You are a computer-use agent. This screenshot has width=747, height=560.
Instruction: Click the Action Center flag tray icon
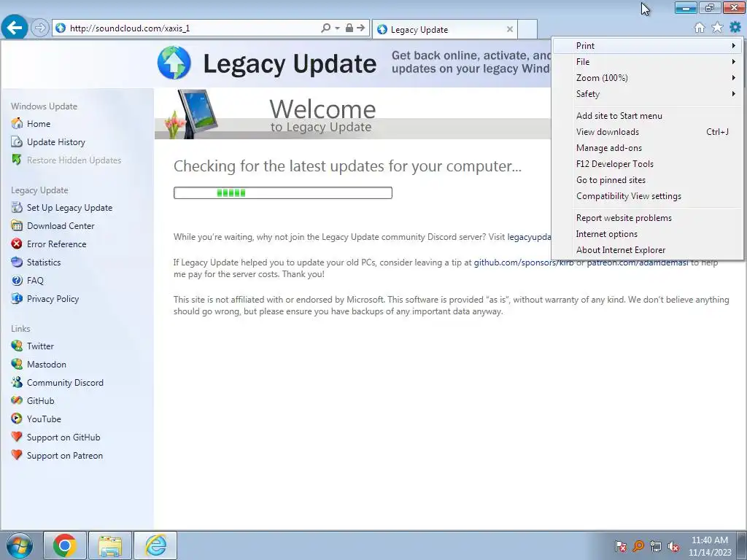click(620, 546)
